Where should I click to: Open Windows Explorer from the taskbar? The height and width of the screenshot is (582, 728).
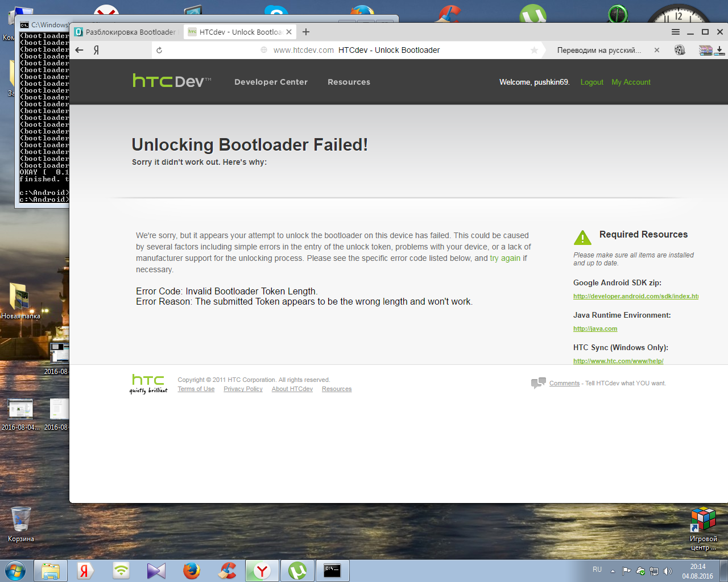pyautogui.click(x=51, y=571)
